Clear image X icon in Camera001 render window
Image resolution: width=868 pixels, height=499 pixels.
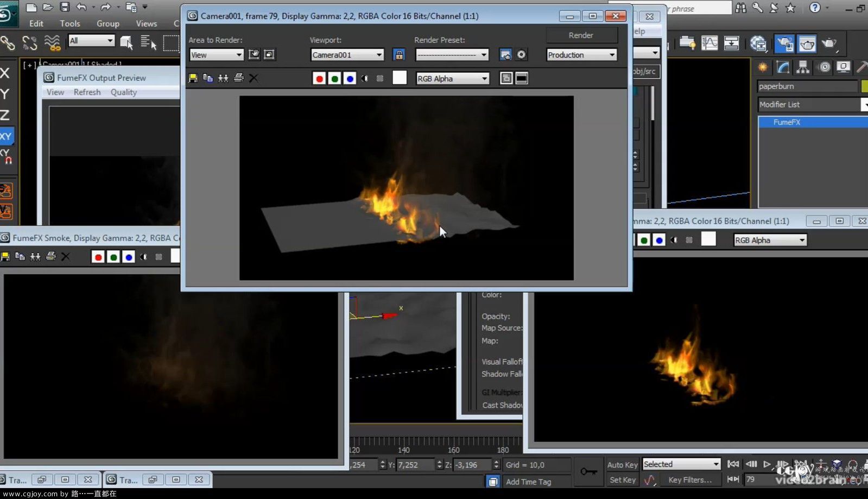(x=254, y=78)
